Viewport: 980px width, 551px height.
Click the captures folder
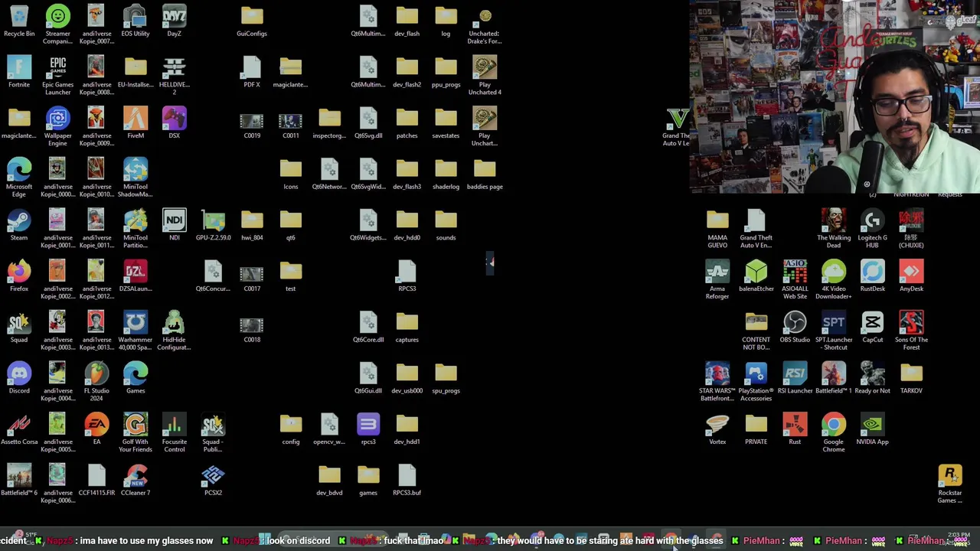407,328
